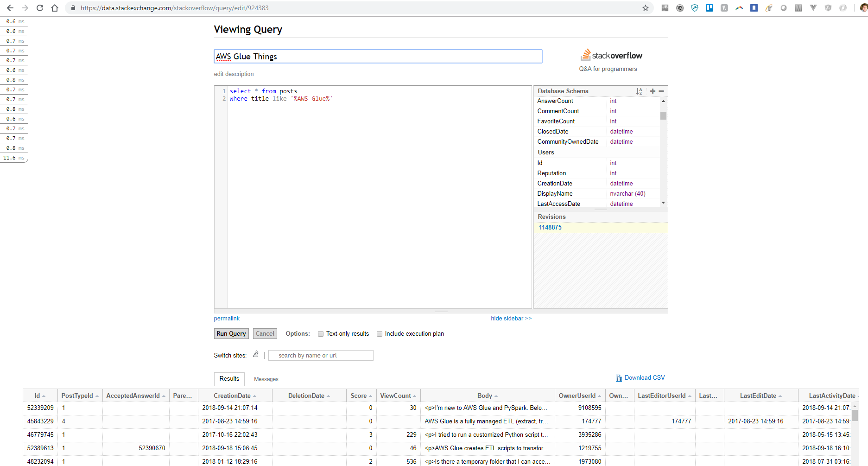
Task: Open the Wikipedia extension icon
Action: (x=680, y=8)
